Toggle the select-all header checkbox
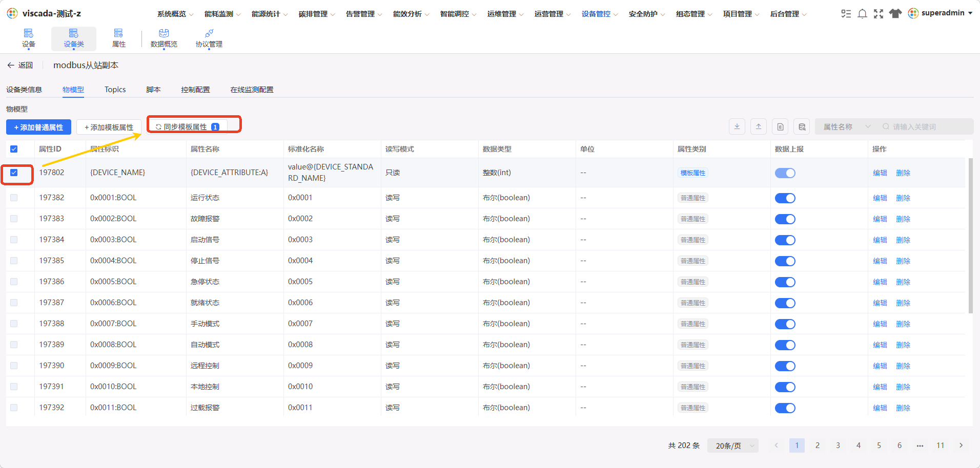Screen dimensions: 980x468 14,149
